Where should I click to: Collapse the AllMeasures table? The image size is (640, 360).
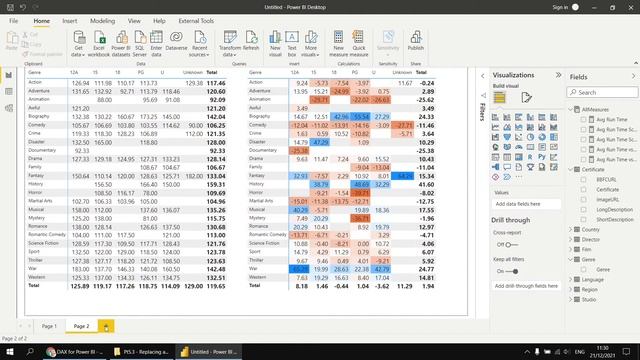click(x=571, y=109)
